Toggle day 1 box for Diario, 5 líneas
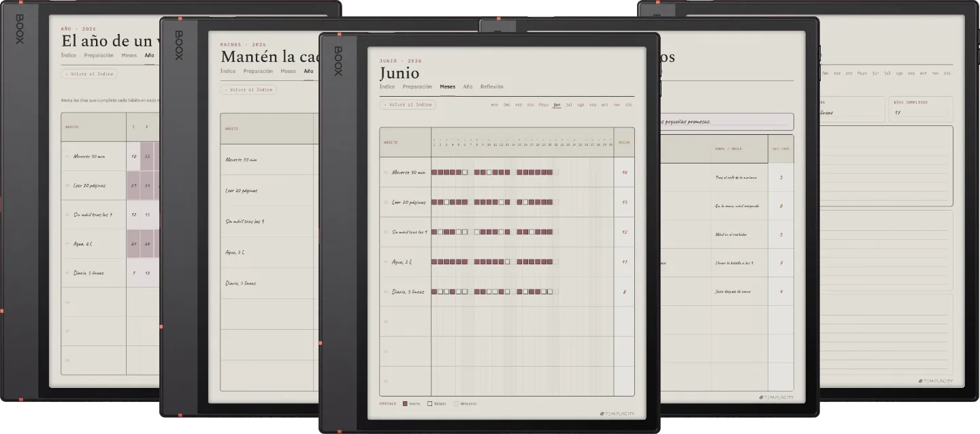Screen dimensions: 980x434 coord(434,292)
